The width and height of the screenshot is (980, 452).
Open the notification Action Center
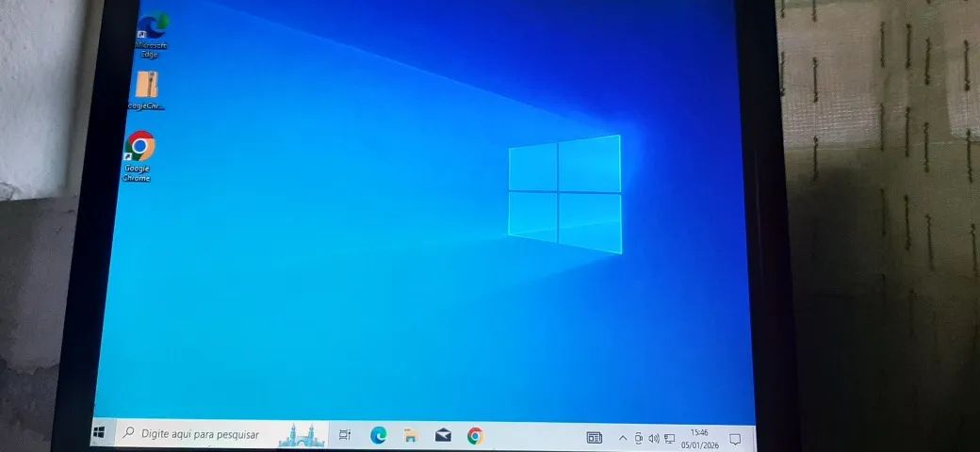point(735,440)
